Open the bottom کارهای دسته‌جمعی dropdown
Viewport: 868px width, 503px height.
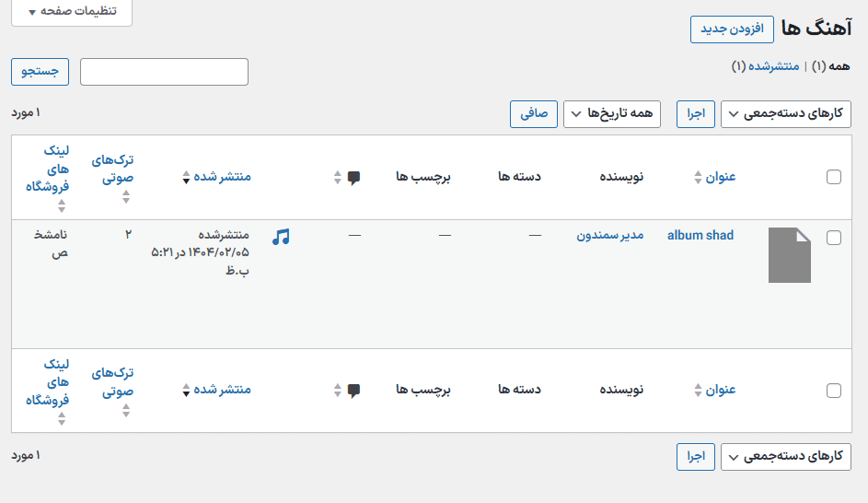pyautogui.click(x=785, y=457)
